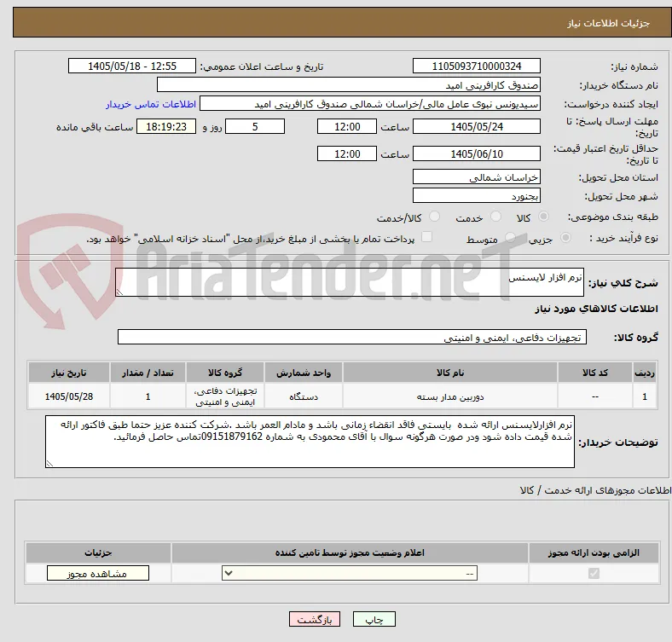The height and width of the screenshot is (642, 672).
Task: Open buyer contact information link
Action: 151,104
